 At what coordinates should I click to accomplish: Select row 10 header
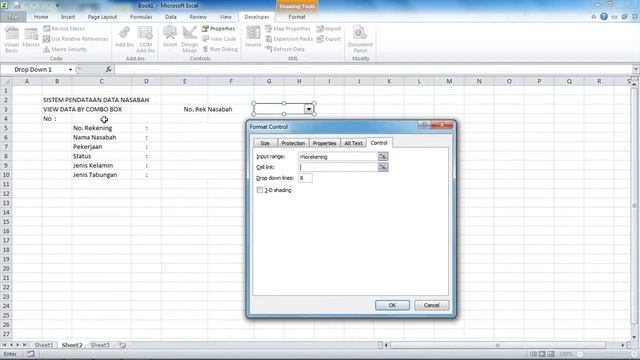click(6, 175)
